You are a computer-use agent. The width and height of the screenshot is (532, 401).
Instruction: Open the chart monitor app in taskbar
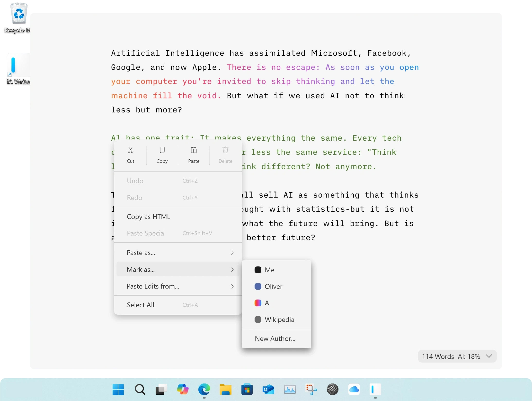click(x=290, y=390)
